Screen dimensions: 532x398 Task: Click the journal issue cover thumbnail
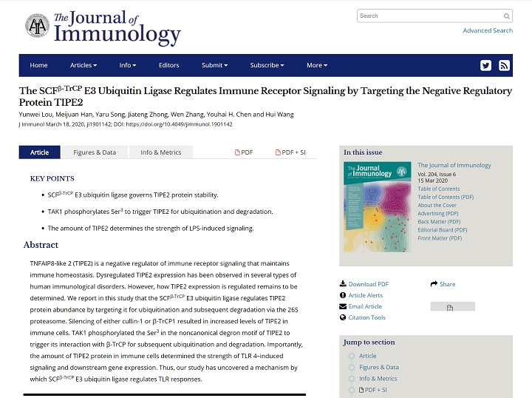377,205
